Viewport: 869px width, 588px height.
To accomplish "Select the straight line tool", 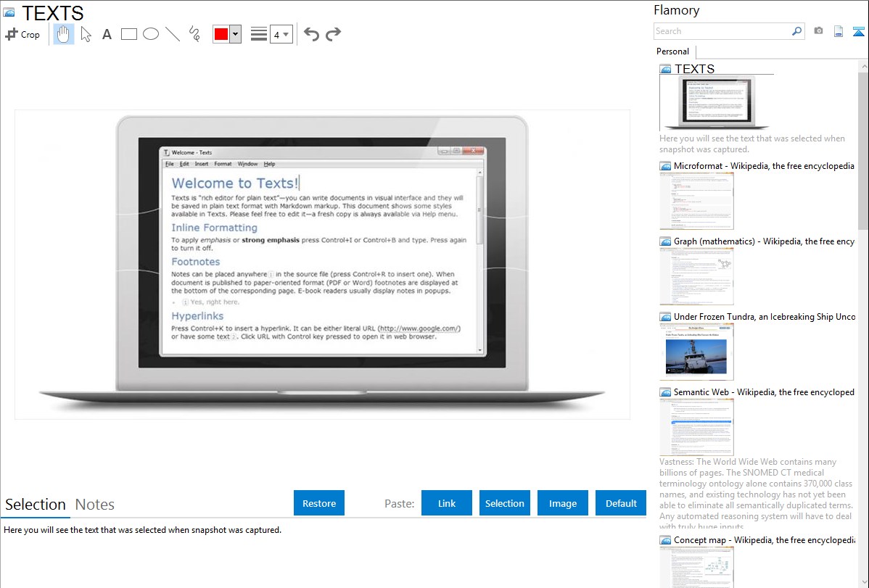I will tap(173, 34).
